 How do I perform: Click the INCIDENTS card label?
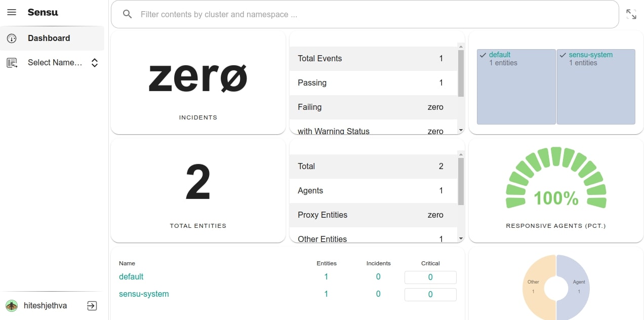pos(198,117)
